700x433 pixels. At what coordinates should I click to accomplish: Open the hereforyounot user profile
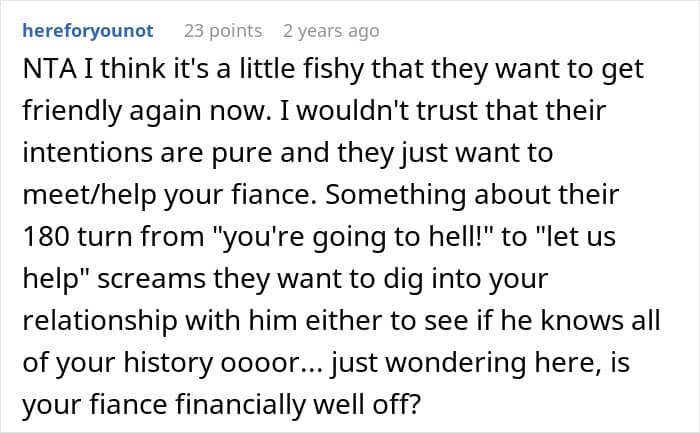click(x=88, y=31)
